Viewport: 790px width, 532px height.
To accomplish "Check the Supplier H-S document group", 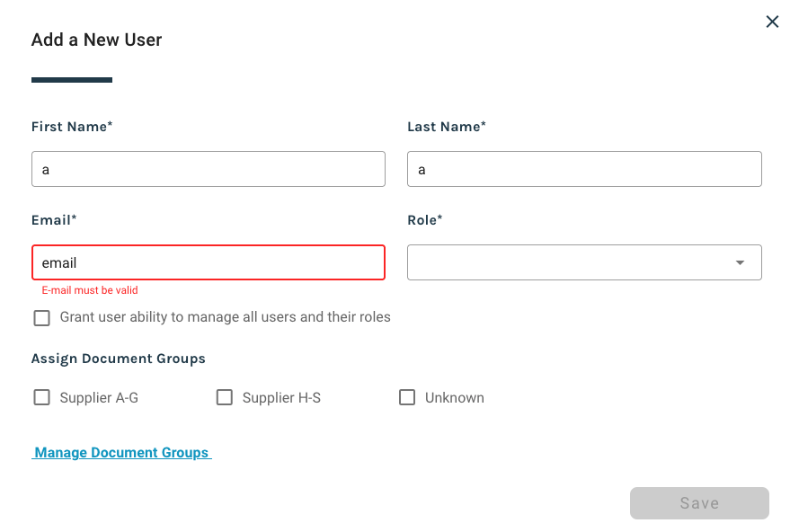I will pos(224,396).
